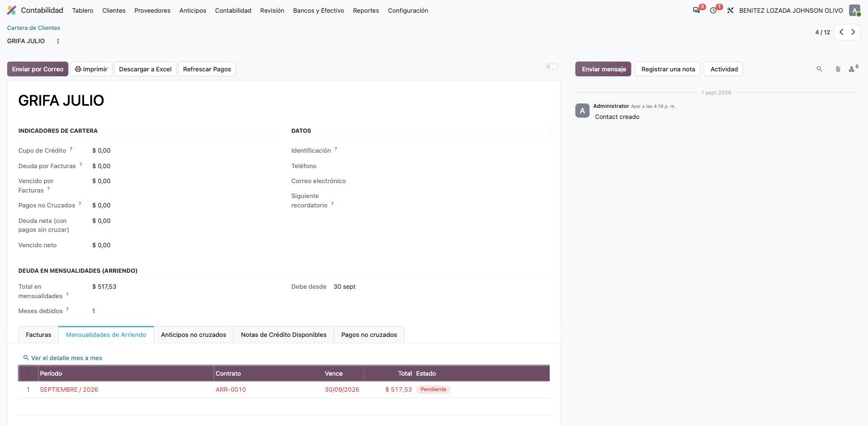This screenshot has width=868, height=426.
Task: Show help tooltip for Pagos no Cruzados
Action: (x=80, y=204)
